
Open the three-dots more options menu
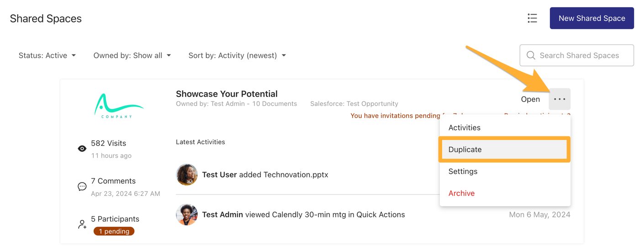(560, 99)
